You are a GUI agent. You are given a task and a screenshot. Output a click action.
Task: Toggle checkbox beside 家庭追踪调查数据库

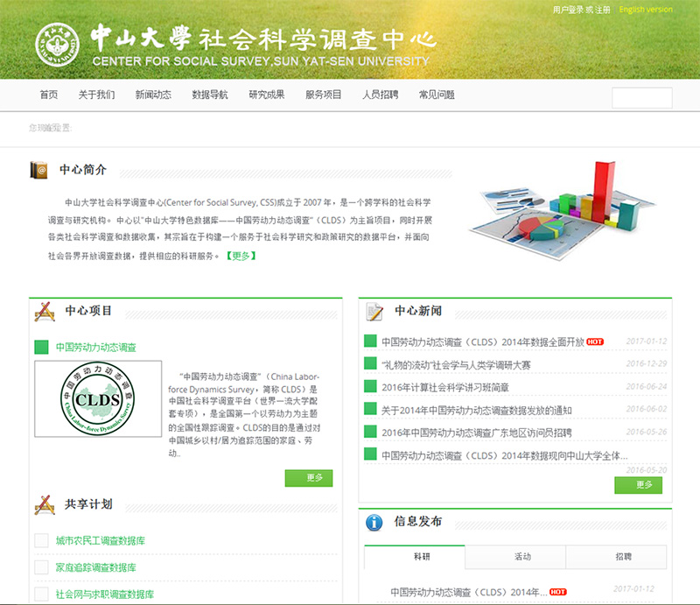coord(41,567)
